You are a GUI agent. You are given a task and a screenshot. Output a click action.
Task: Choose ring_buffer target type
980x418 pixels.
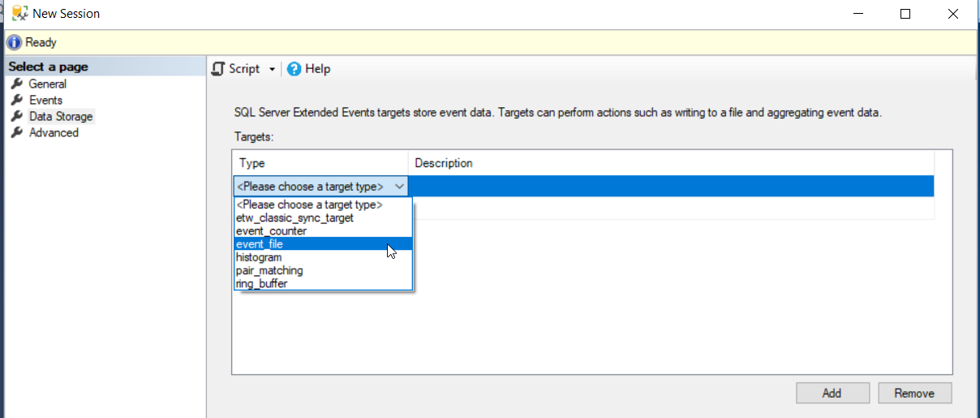coord(262,283)
